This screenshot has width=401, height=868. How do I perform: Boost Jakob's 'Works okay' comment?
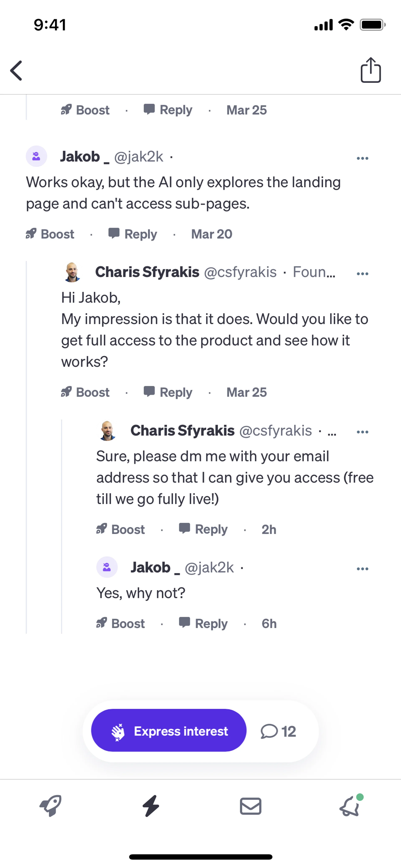pyautogui.click(x=50, y=234)
